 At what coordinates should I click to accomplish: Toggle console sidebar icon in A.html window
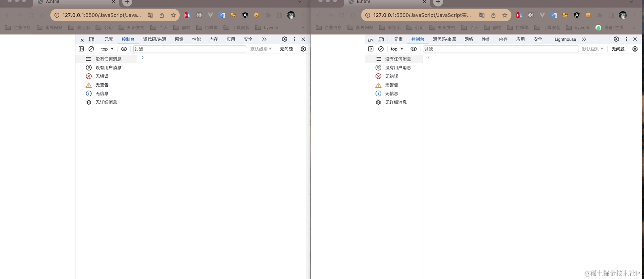coord(81,49)
